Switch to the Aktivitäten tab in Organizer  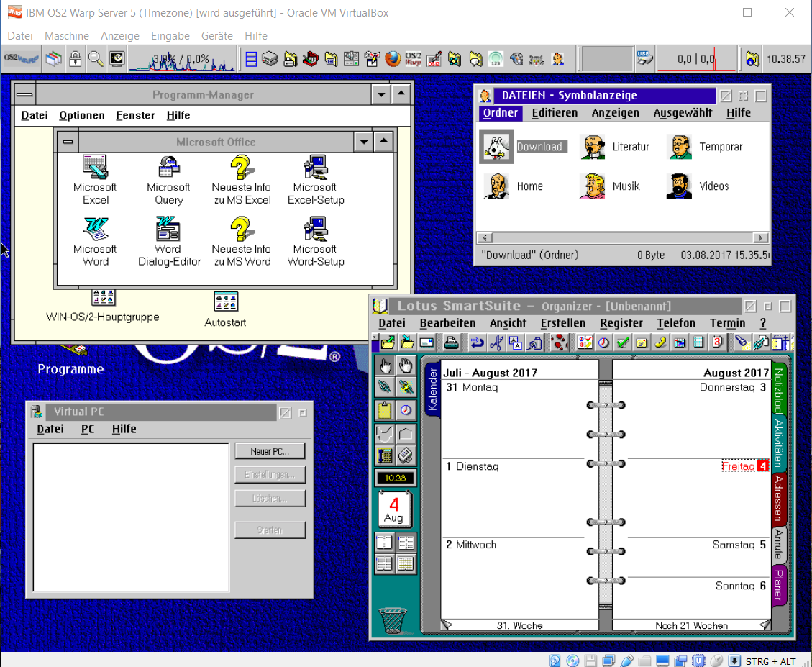pos(778,444)
